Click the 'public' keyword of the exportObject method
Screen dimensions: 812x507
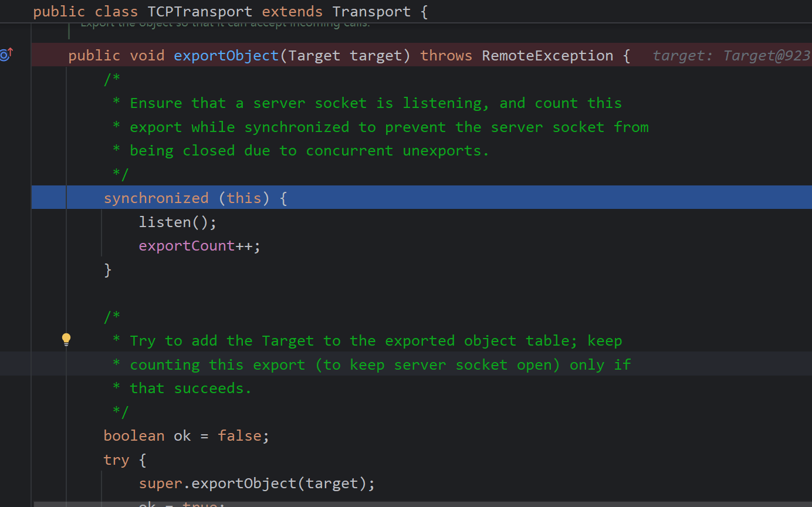[x=94, y=56]
